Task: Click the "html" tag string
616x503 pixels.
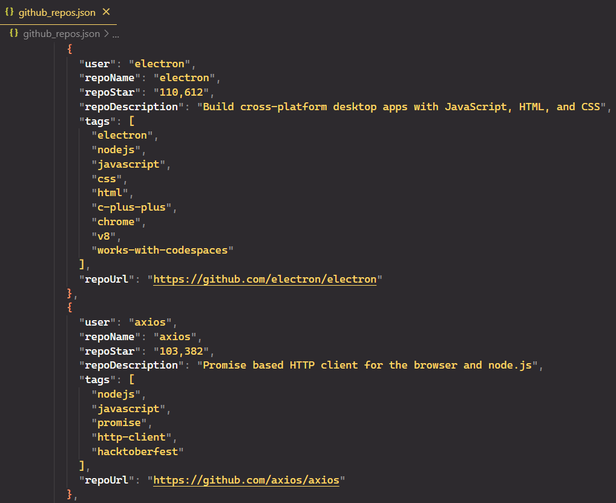Action: click(x=110, y=193)
